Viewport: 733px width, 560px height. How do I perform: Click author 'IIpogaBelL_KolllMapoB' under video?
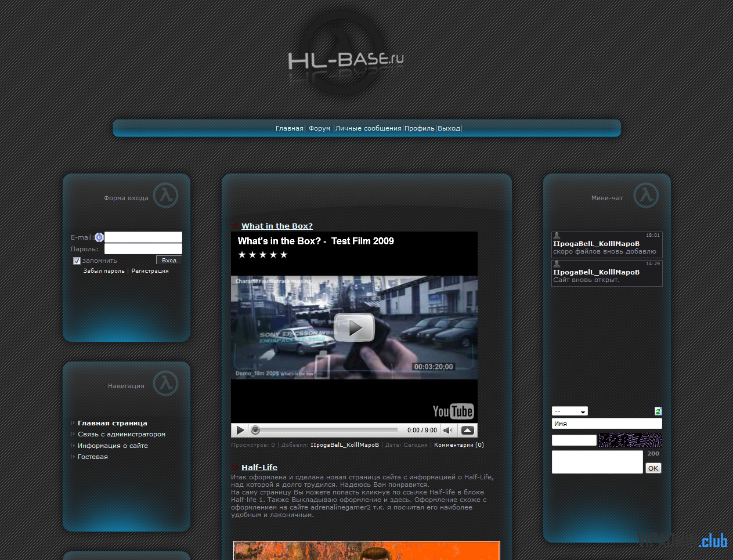[345, 445]
